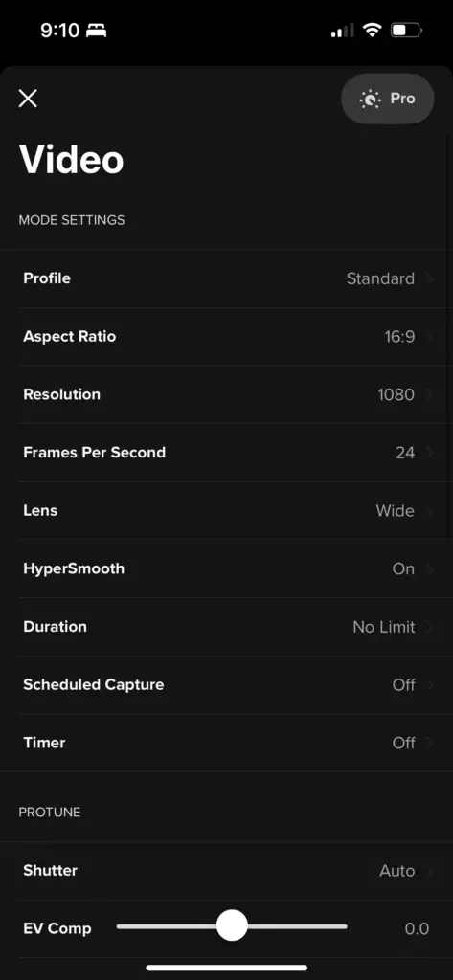This screenshot has height=980, width=453.
Task: Click the EV Comp slider knob
Action: pyautogui.click(x=232, y=925)
